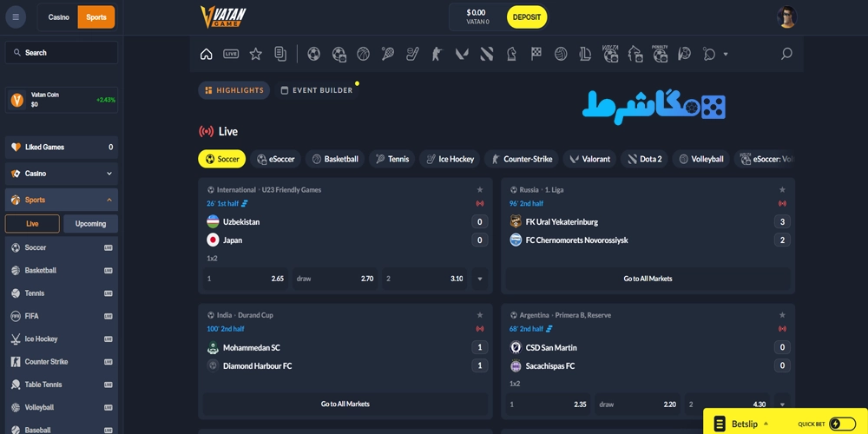This screenshot has height=434, width=868.
Task: Favorite the Mohammedan SC match star
Action: pyautogui.click(x=480, y=315)
